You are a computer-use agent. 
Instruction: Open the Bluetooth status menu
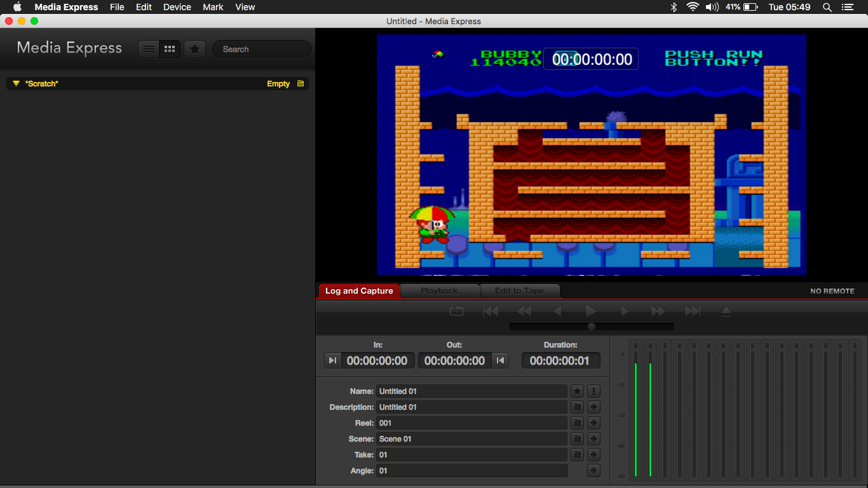674,7
